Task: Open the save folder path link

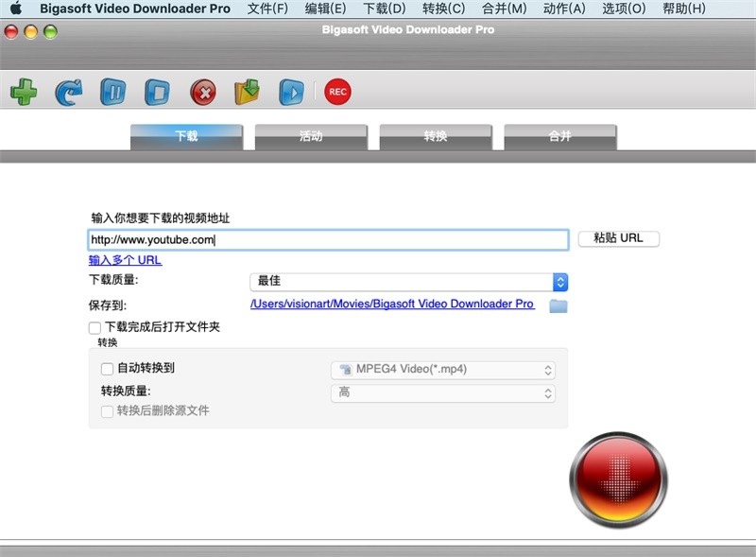Action: 392,305
